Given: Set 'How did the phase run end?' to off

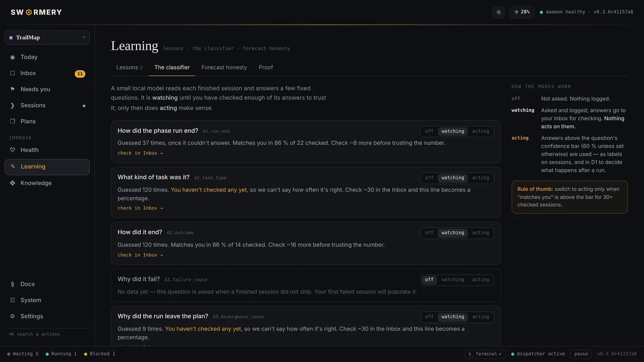Looking at the screenshot, I should click(x=429, y=132).
